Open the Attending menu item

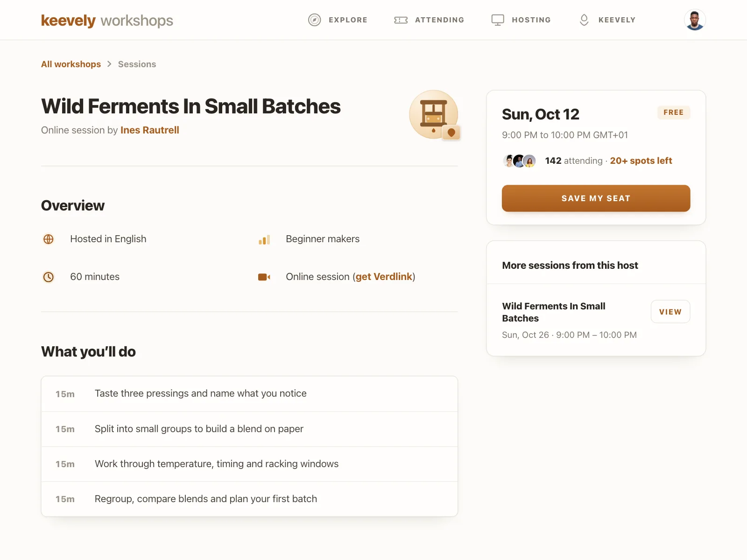click(429, 20)
